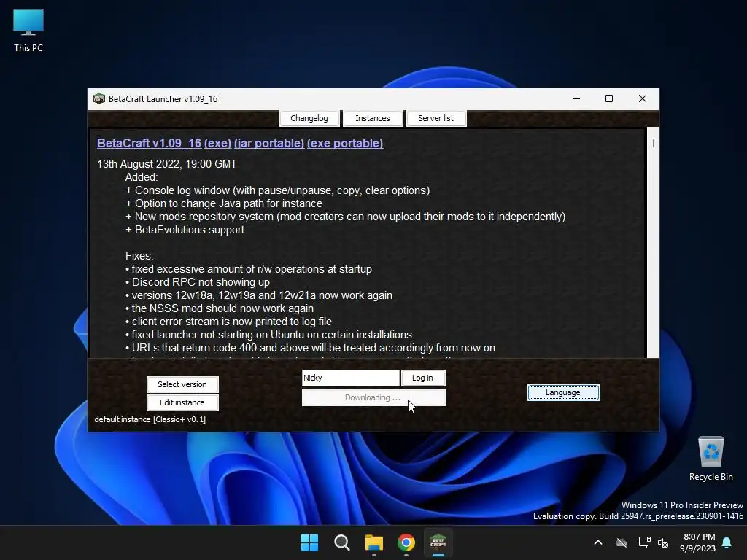747x560 pixels.
Task: Click the 'BetaEvolutions support' changelog line
Action: (x=185, y=230)
